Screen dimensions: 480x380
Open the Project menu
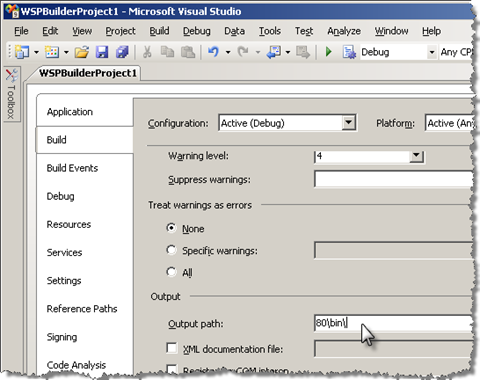pyautogui.click(x=120, y=31)
